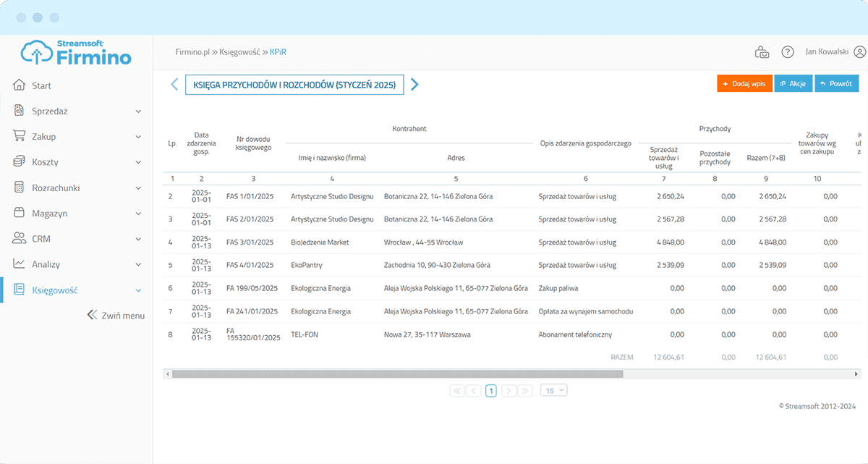Click the Zakup paliwa description cell

558,288
